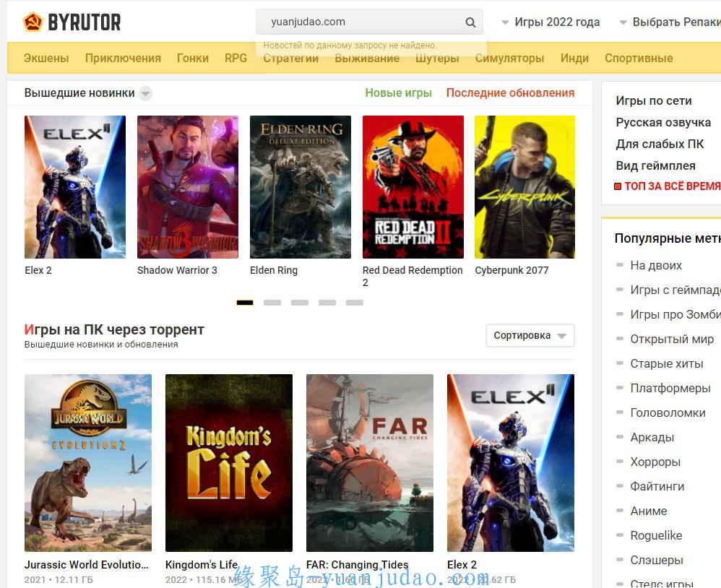Select the Игры про Зомби tag
This screenshot has width=721, height=588.
(675, 314)
